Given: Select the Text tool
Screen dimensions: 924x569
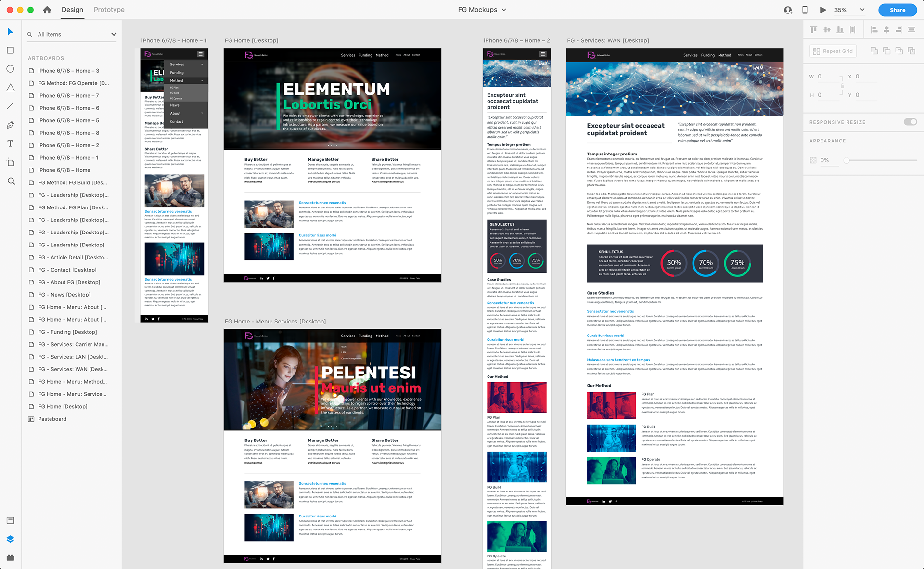Looking at the screenshot, I should [x=10, y=143].
